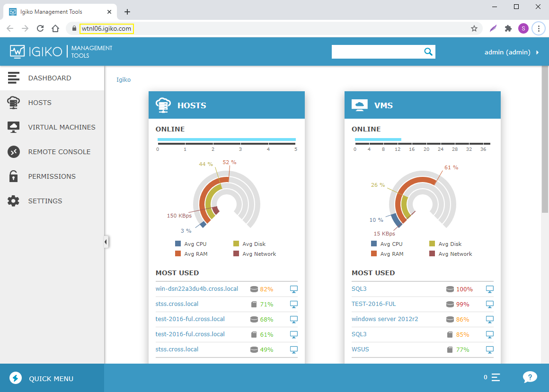
Task: Focus the header search field
Action: pos(378,52)
